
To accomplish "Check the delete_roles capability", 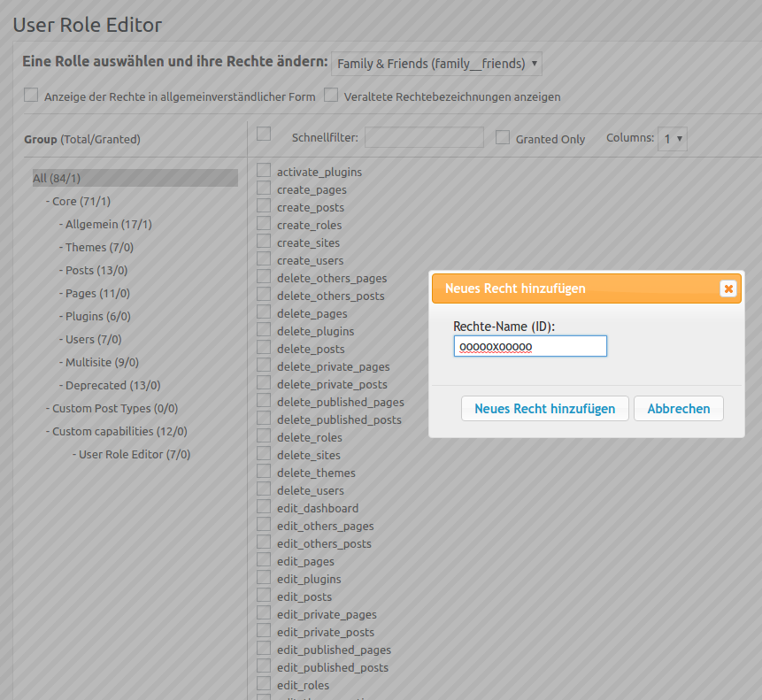I will [264, 435].
